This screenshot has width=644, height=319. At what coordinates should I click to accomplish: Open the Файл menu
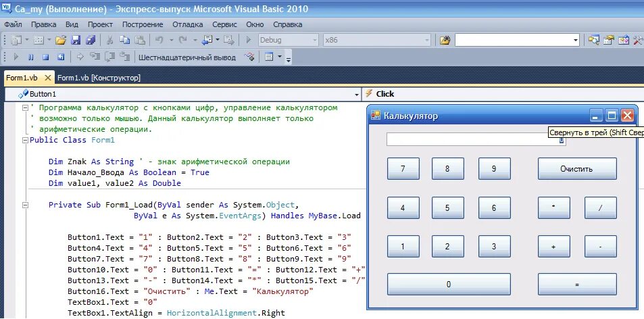[13, 24]
